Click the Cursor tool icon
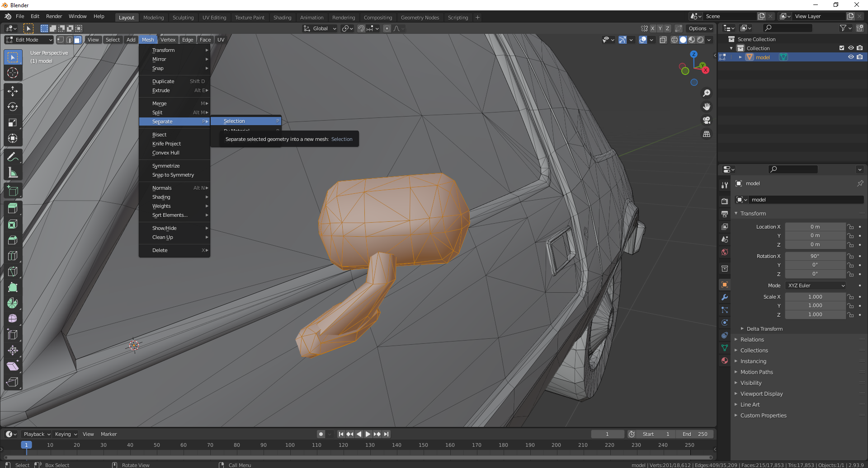This screenshot has height=468, width=868. click(x=13, y=73)
